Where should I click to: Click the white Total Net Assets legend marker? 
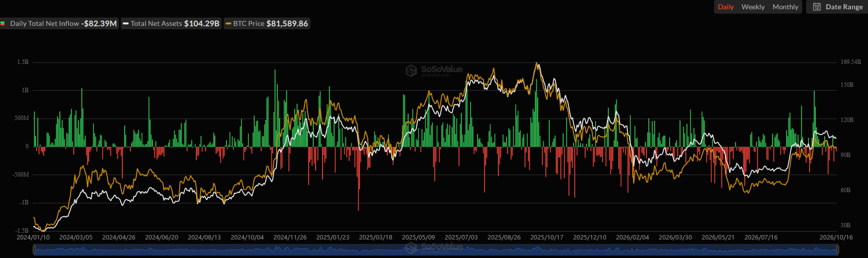point(126,23)
